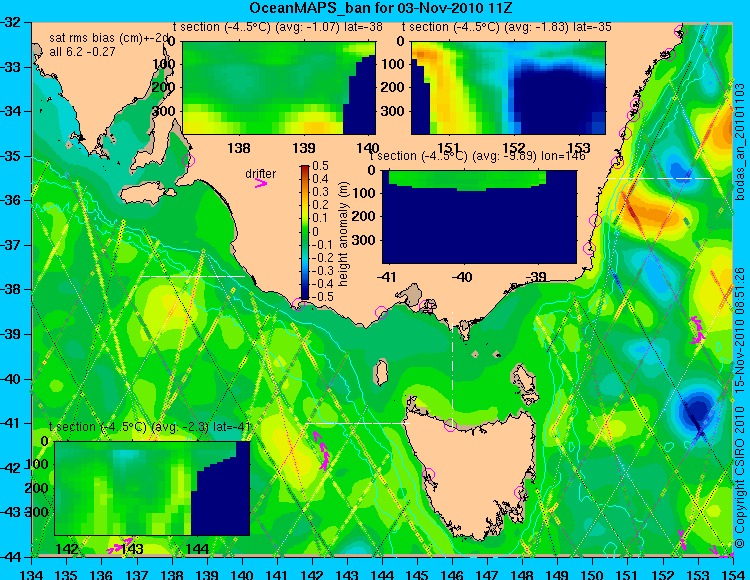The image size is (750, 580).
Task: Click the white dashed section line west of Tasmania at -41
Action: tap(358, 423)
